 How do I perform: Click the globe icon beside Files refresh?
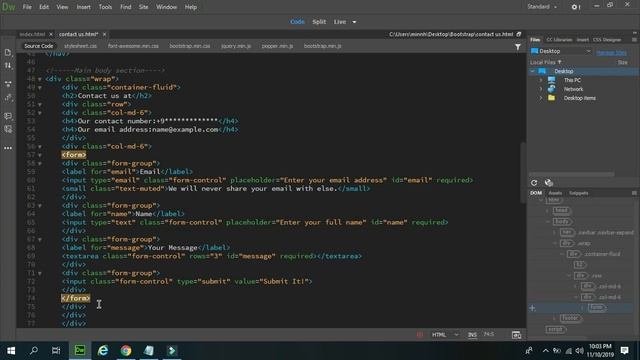549,183
